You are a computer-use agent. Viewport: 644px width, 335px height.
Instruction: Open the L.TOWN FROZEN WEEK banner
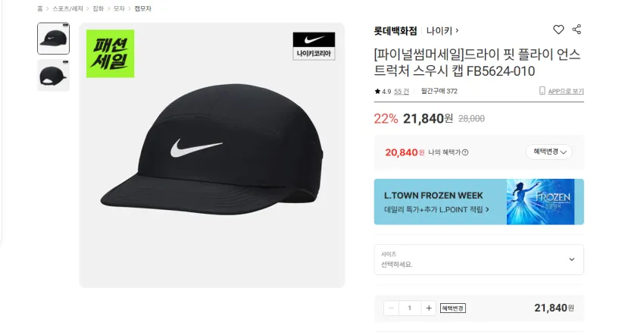click(x=479, y=202)
